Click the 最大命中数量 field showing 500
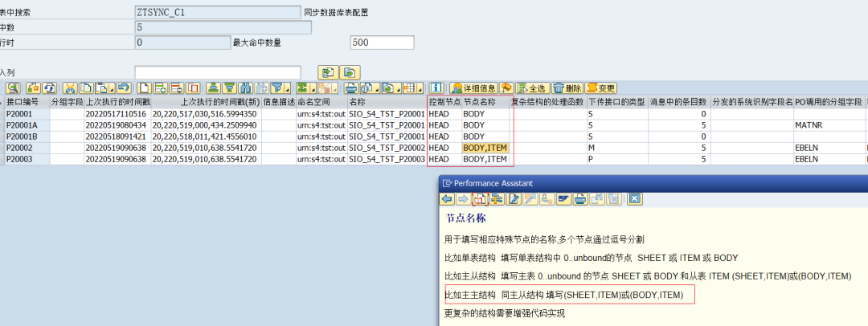Image resolution: width=868 pixels, height=326 pixels. pyautogui.click(x=382, y=43)
